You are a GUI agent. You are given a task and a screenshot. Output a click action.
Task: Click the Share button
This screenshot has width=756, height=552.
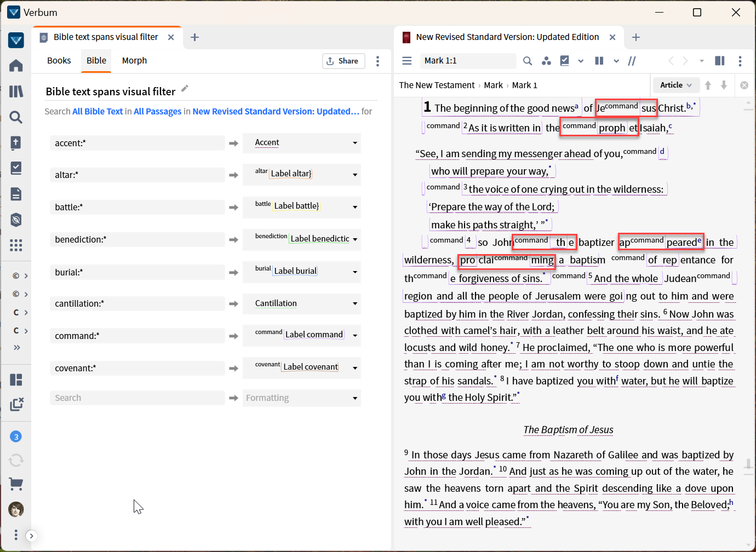tap(343, 61)
